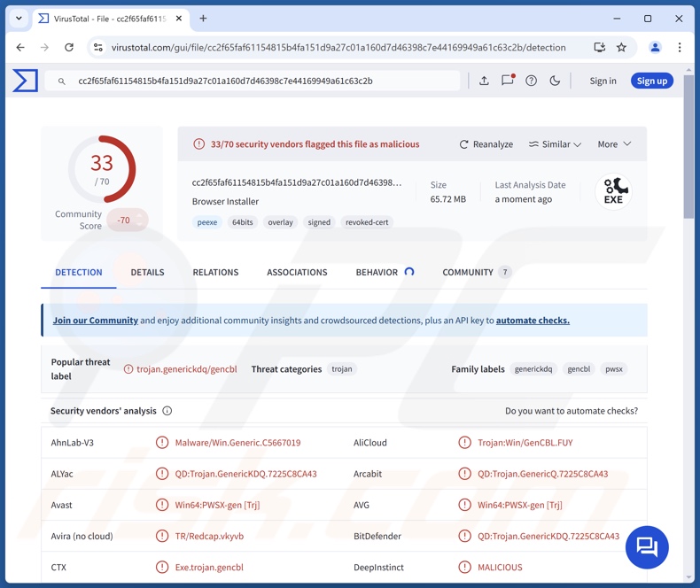This screenshot has width=700, height=588.
Task: Select the VirusTotal browser tab
Action: pos(110,19)
